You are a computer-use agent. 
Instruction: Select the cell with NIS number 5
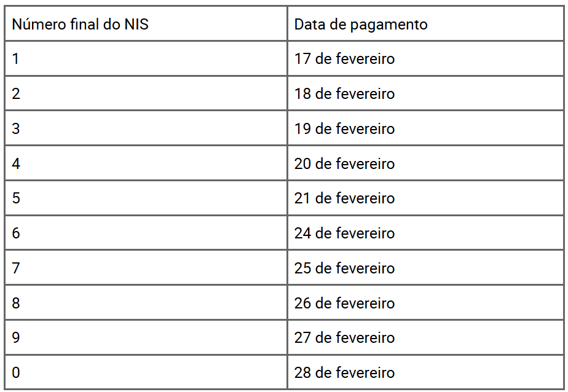pos(146,198)
